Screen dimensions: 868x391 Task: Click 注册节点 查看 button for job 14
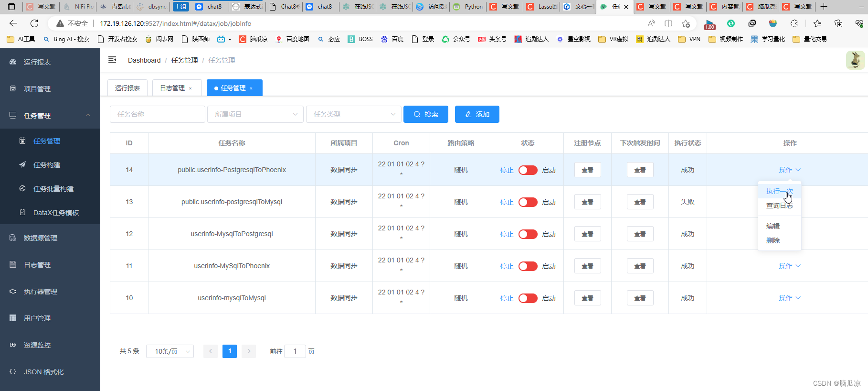[587, 170]
